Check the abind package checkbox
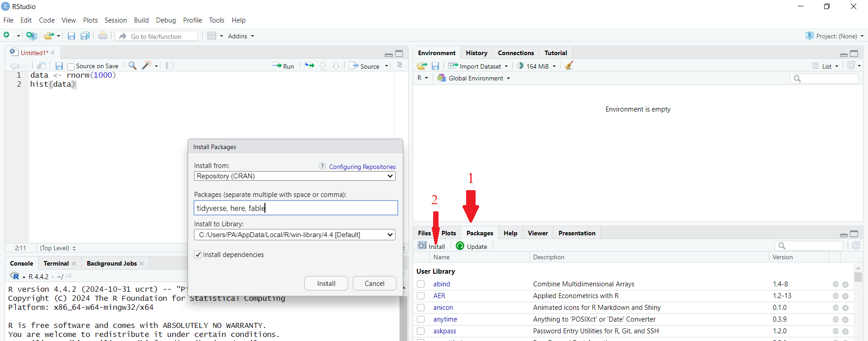The width and height of the screenshot is (868, 341). click(421, 284)
